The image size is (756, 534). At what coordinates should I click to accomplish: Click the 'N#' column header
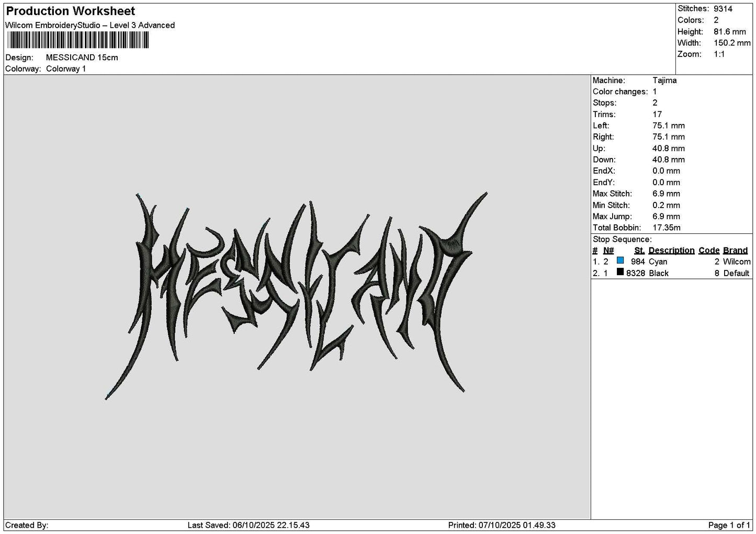[608, 251]
